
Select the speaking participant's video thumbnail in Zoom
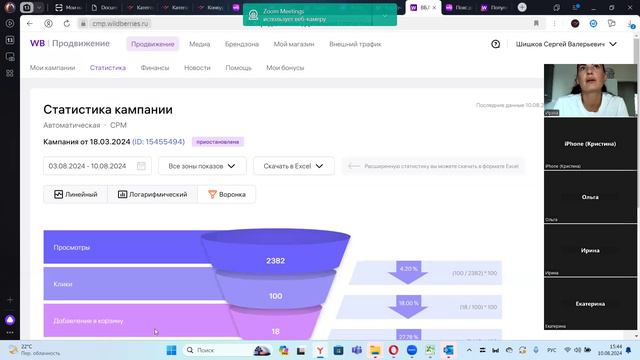590,90
